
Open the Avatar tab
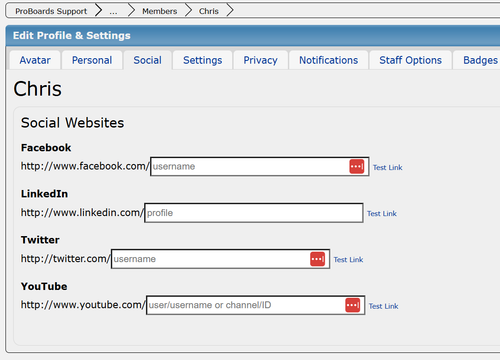pos(35,60)
